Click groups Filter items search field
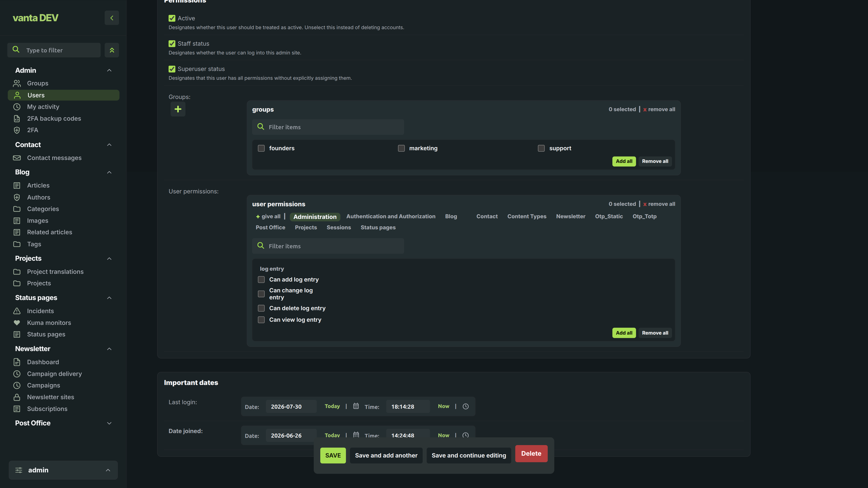The width and height of the screenshot is (868, 488). (328, 127)
